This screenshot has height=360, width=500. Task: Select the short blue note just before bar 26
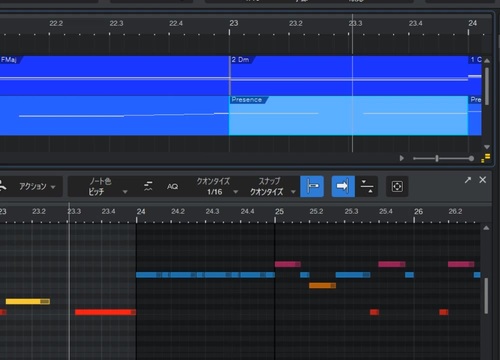[409, 275]
